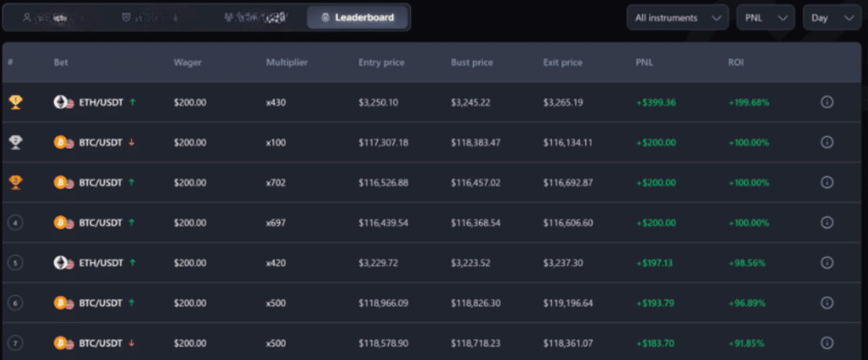The width and height of the screenshot is (868, 360).
Task: Click the entry price $117,307.18
Action: click(x=383, y=142)
